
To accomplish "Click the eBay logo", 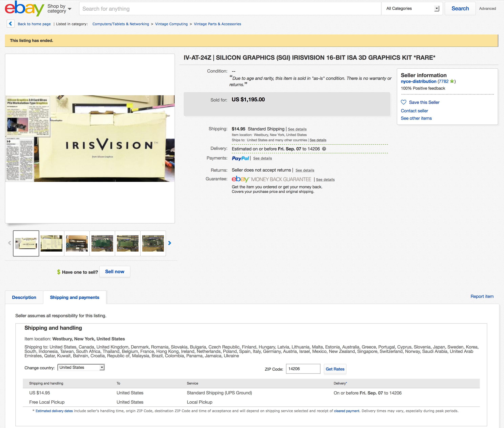I will [24, 8].
